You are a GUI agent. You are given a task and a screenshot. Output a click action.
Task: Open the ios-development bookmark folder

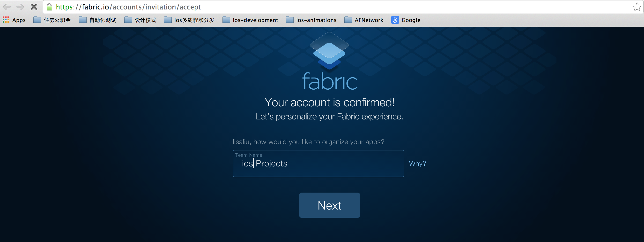250,20
